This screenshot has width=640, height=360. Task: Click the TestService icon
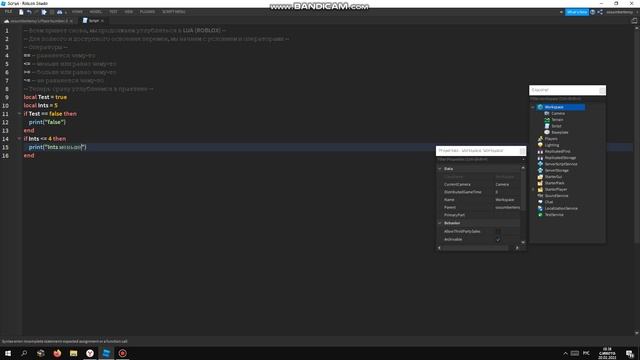click(540, 215)
